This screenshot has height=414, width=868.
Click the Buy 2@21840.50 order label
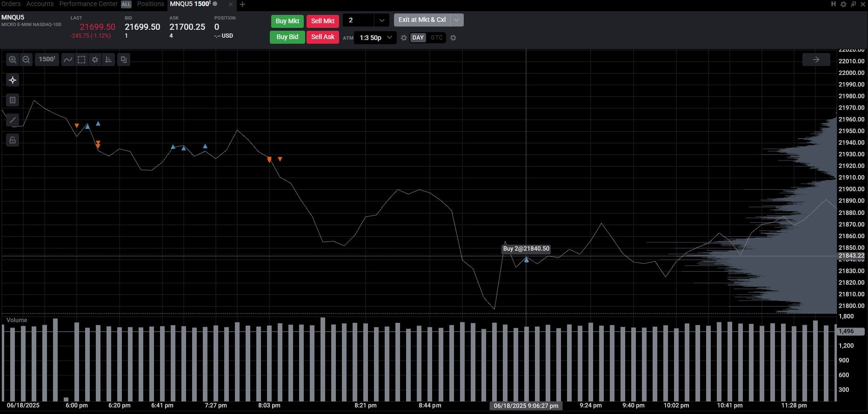point(526,248)
